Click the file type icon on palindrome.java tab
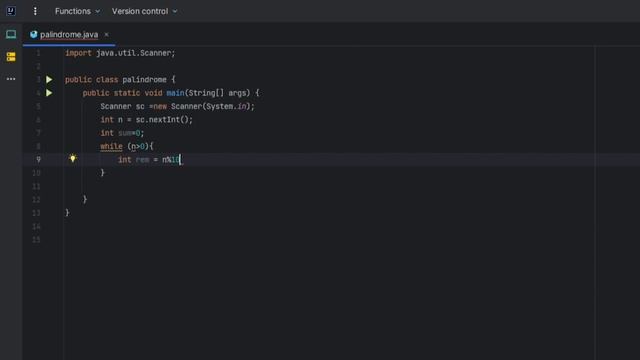The height and width of the screenshot is (360, 640). pyautogui.click(x=33, y=34)
